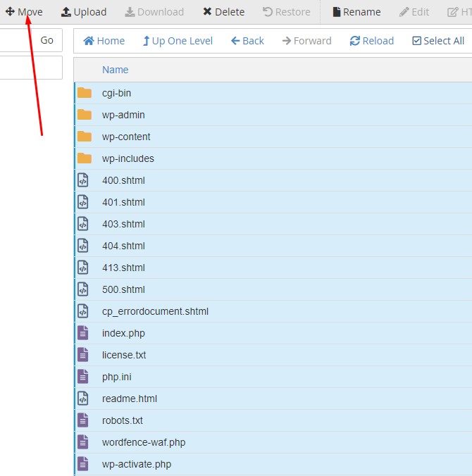Click the php.ini file icon
The height and width of the screenshot is (476, 472).
click(83, 377)
